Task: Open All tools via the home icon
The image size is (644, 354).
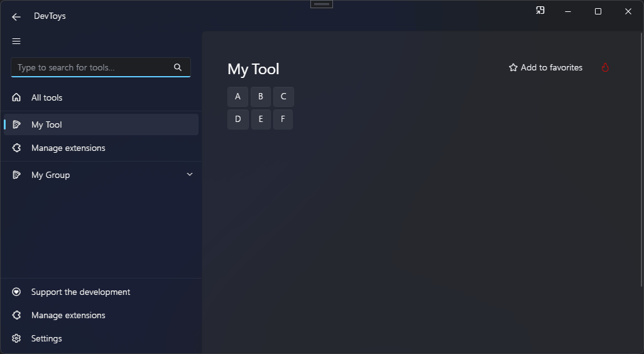Action: tap(17, 97)
